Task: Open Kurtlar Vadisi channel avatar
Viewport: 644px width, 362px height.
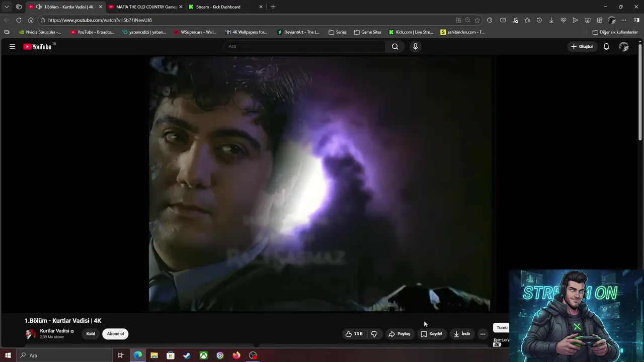Action: pyautogui.click(x=31, y=334)
